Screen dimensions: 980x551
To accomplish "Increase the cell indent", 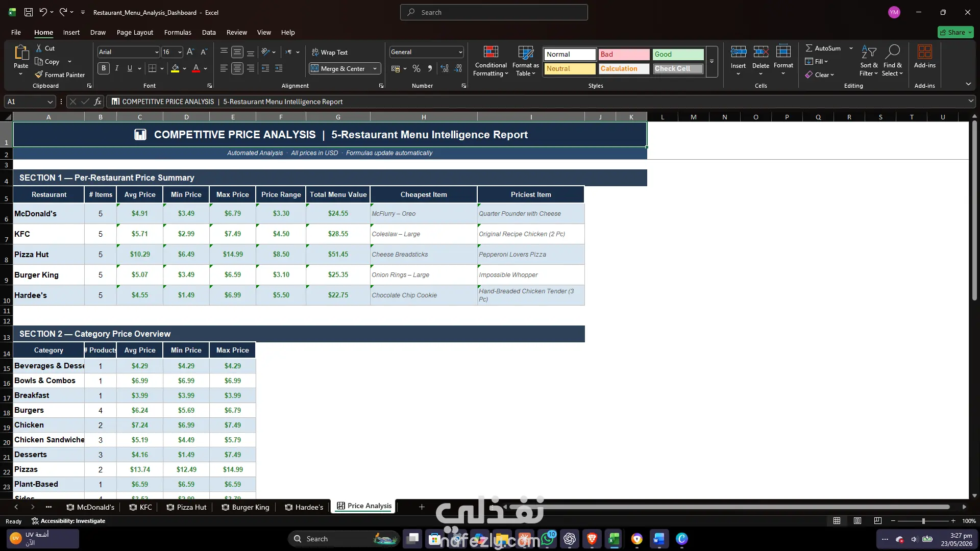I will (278, 68).
